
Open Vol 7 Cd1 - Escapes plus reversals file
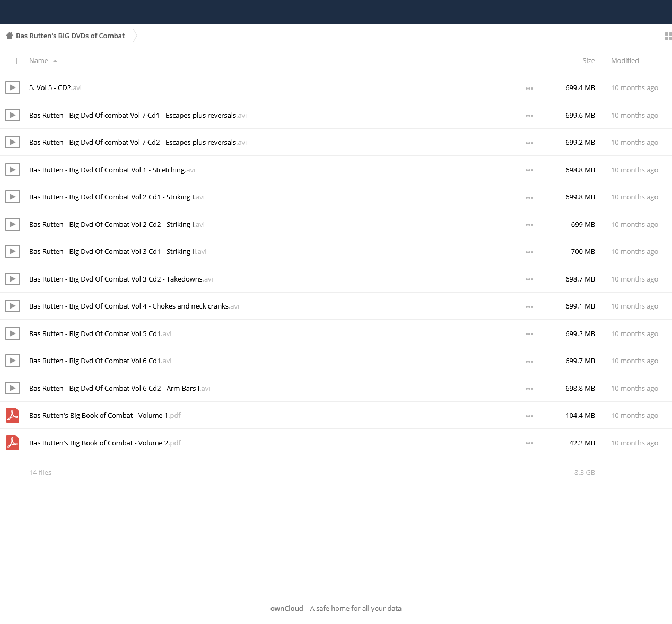tap(138, 115)
